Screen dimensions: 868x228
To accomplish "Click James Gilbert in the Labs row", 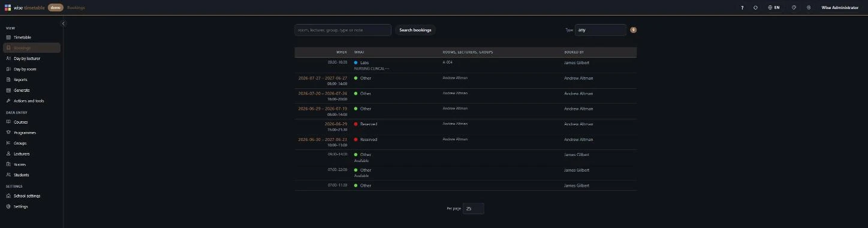I will 577,62.
